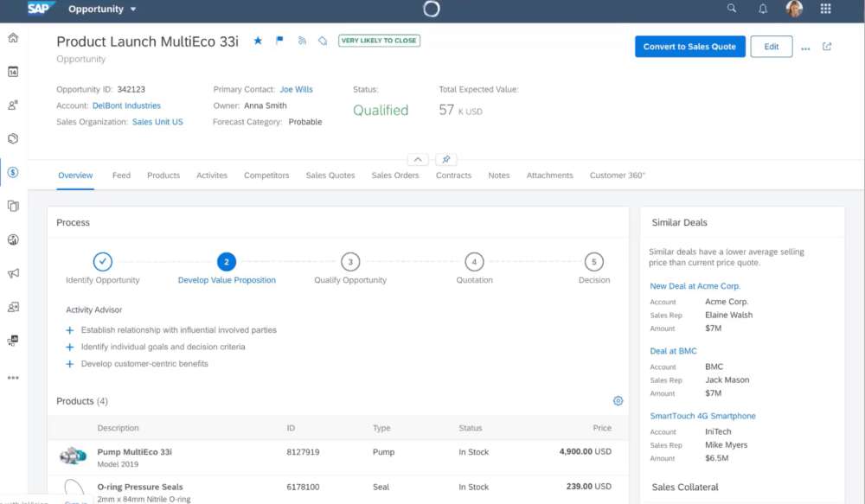This screenshot has width=865, height=504.
Task: Select step 4 Quotation
Action: click(x=474, y=262)
